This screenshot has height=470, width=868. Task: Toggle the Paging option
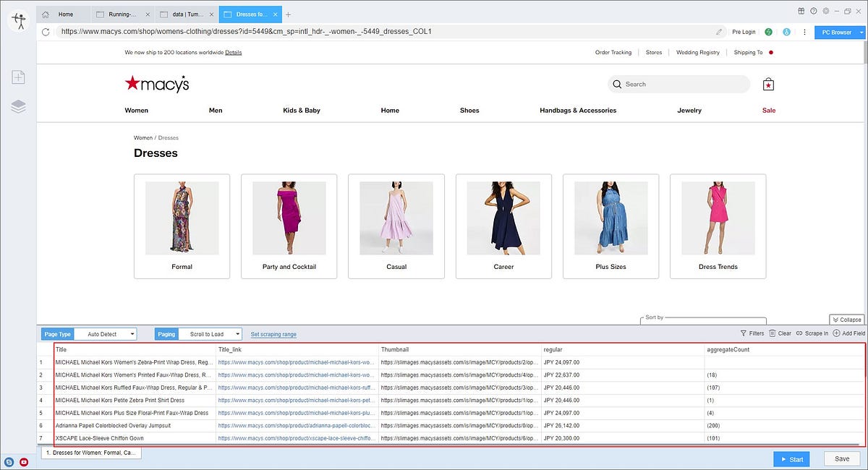coord(166,333)
